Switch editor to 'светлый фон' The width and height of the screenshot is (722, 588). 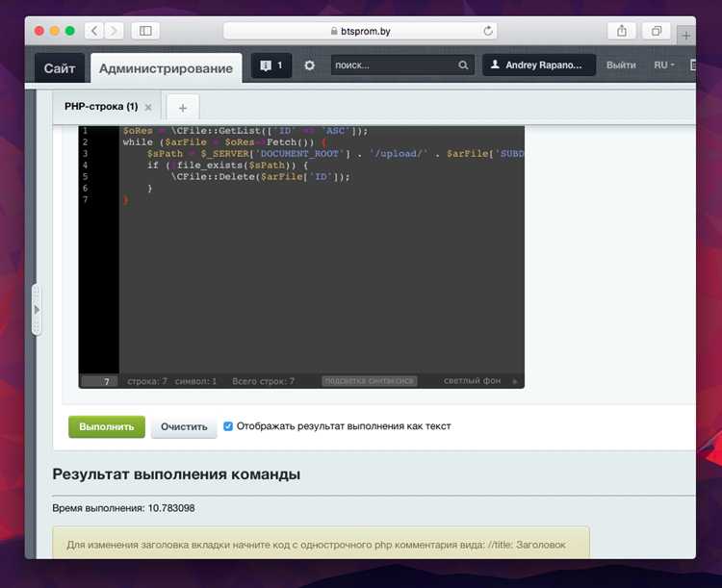472,381
